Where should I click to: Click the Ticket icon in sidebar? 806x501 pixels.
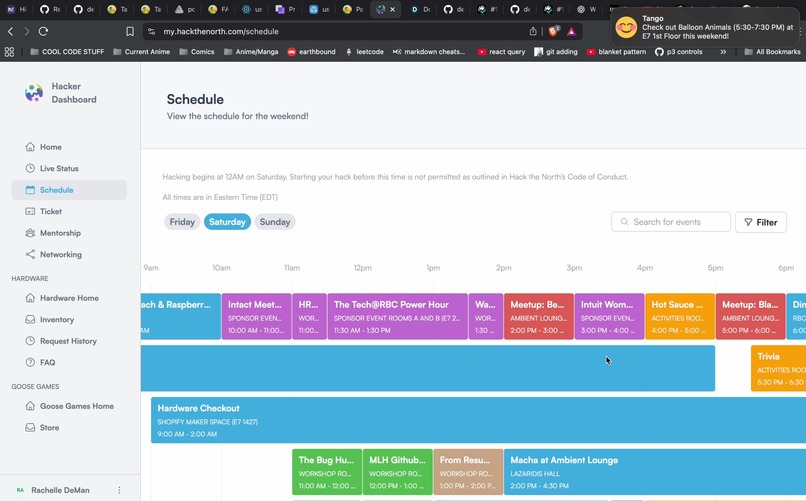(x=30, y=212)
